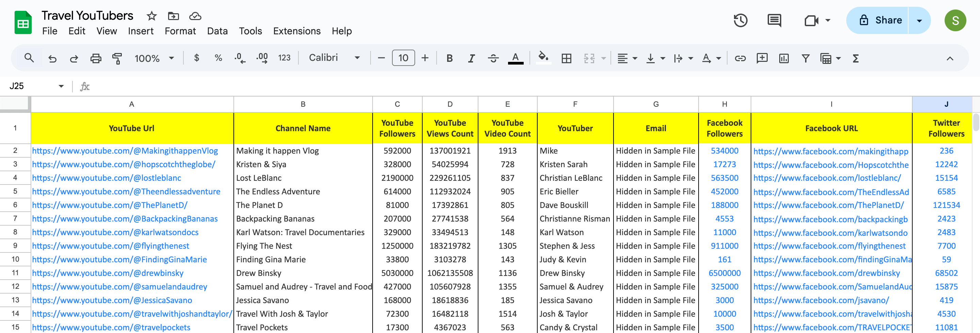Insert a link

pyautogui.click(x=740, y=58)
